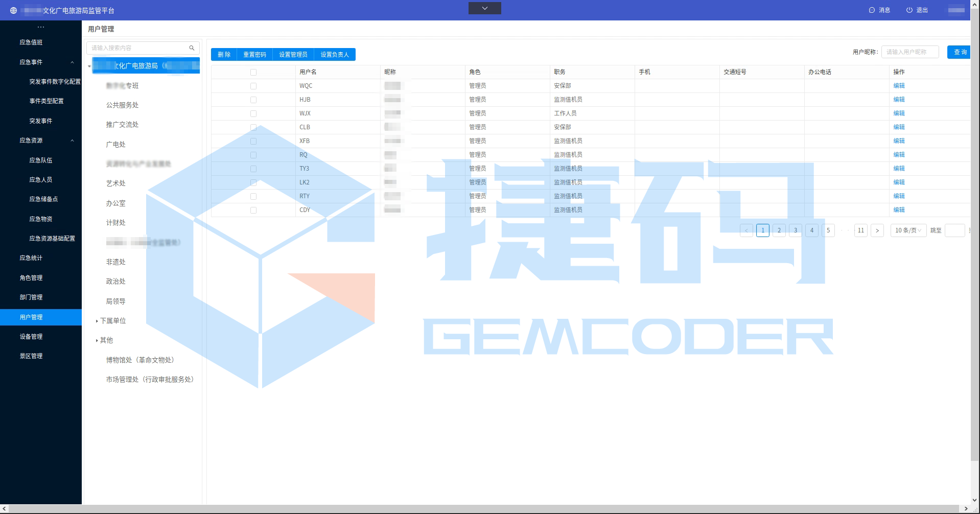Image resolution: width=980 pixels, height=514 pixels.
Task: Collapse the 应急事件 sidebar menu arrow
Action: [x=72, y=62]
